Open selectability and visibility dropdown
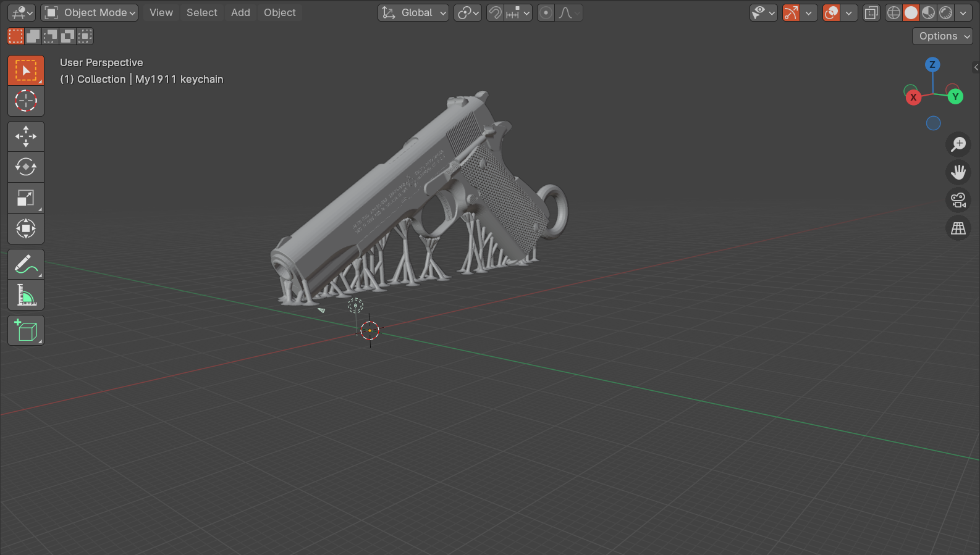980x555 pixels. click(763, 12)
